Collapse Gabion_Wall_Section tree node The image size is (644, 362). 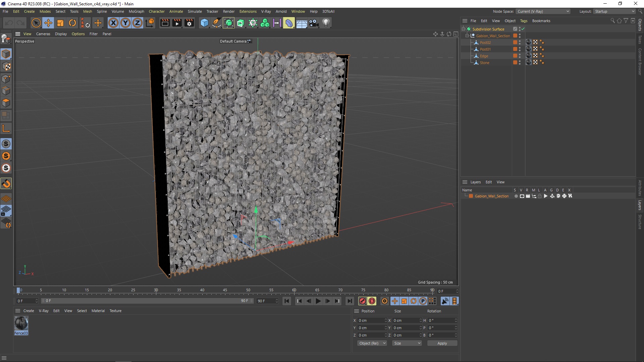[467, 36]
